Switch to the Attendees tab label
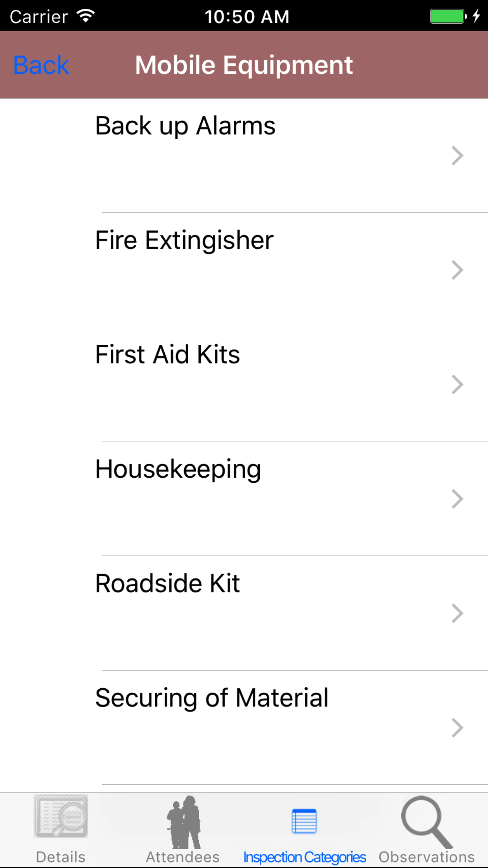The image size is (488, 868). (x=183, y=857)
